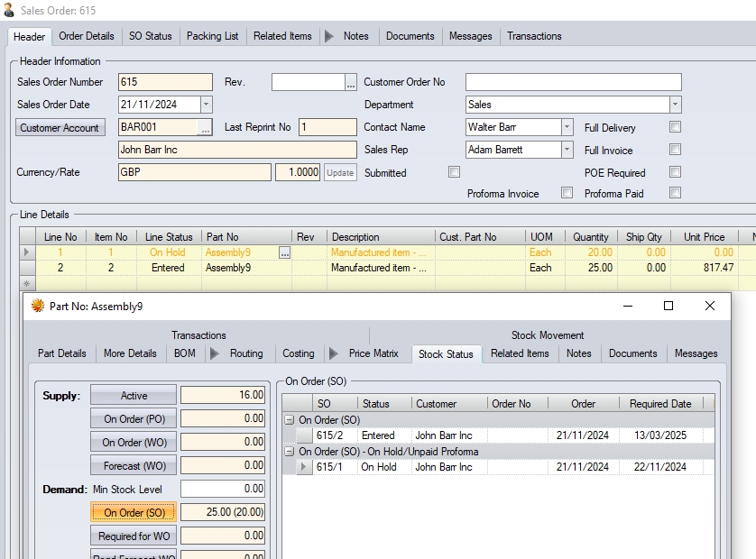Click the arrow icon before the Routing tab
This screenshot has height=559, width=756.
[215, 353]
